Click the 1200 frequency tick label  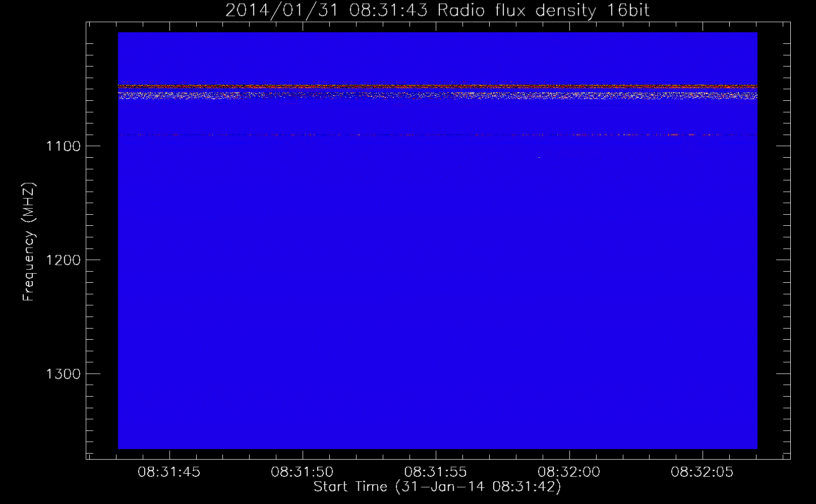[63, 260]
